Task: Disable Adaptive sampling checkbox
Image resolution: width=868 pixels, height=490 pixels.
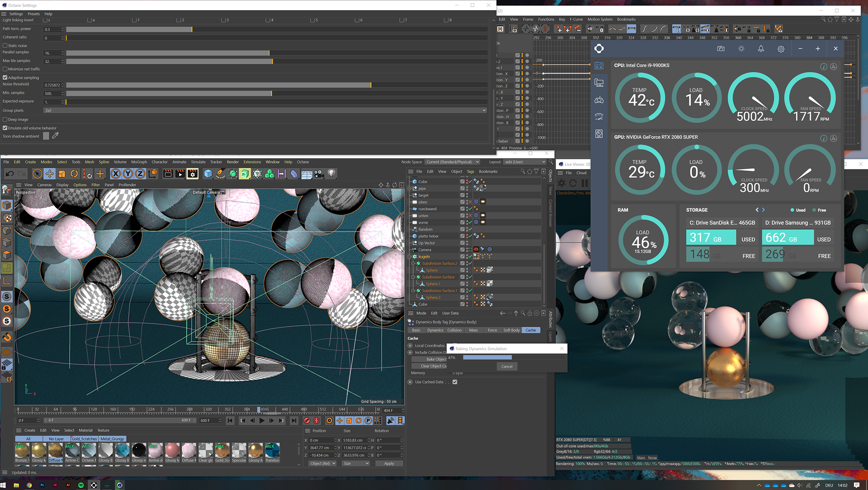Action: pyautogui.click(x=5, y=78)
